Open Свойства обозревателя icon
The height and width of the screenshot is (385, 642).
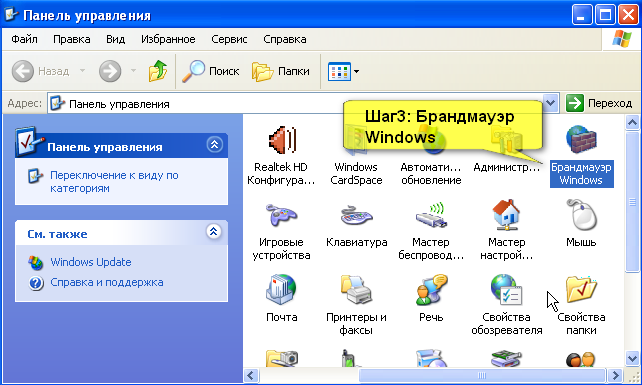tap(506, 290)
